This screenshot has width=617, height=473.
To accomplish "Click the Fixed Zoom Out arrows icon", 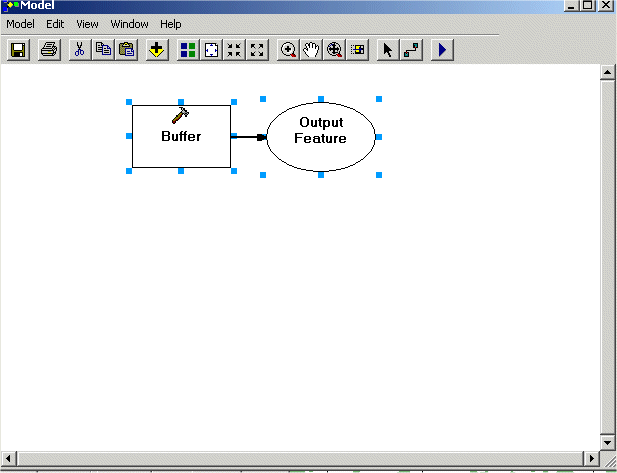I will click(x=257, y=50).
